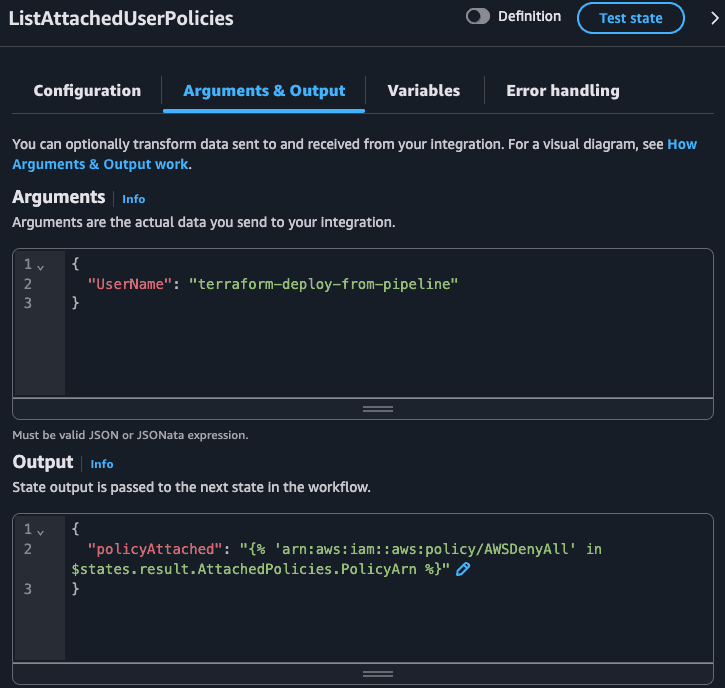Viewport: 725px width, 688px height.
Task: Go to the Error handling tab
Action: [563, 91]
